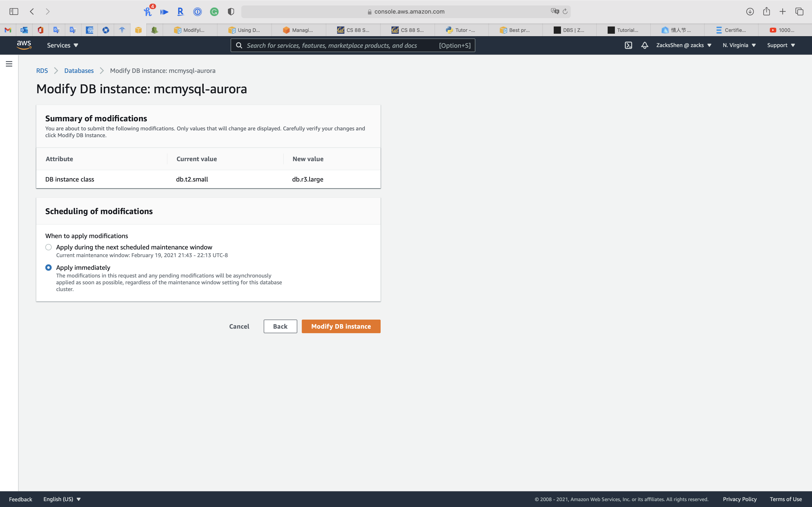Screen dimensions: 812x507
Task: Select Apply during next scheduled maintenance window
Action: click(x=49, y=247)
